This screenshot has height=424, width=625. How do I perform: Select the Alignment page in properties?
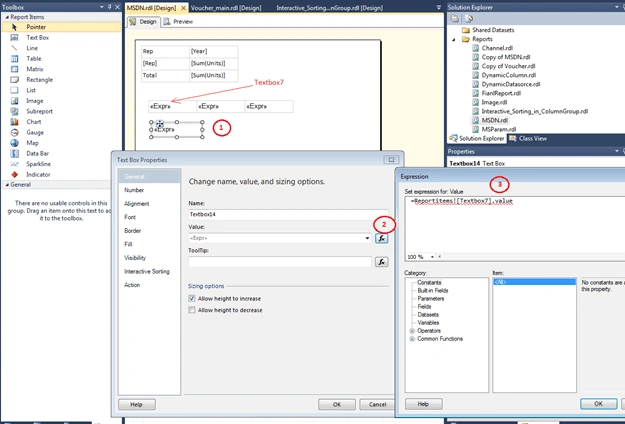tap(137, 204)
